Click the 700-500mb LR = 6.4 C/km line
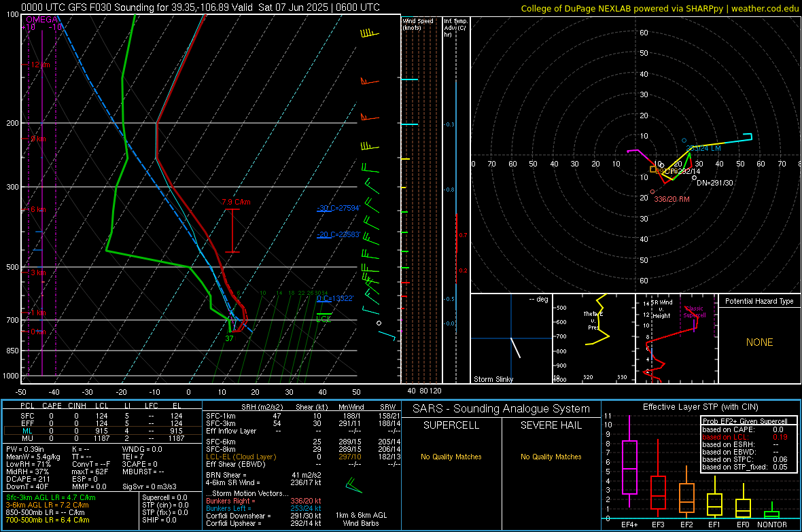This screenshot has height=532, width=802. [48, 520]
